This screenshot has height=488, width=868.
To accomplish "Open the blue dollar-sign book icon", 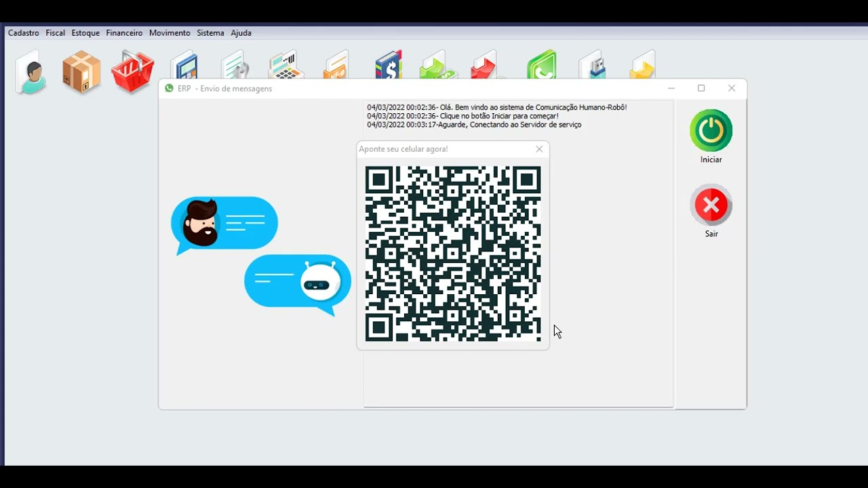I will coord(389,65).
